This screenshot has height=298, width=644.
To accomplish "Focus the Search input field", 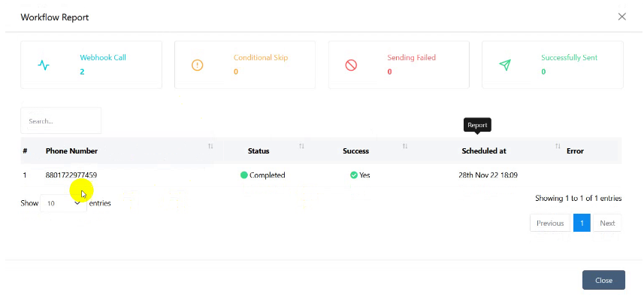I will pyautogui.click(x=61, y=121).
